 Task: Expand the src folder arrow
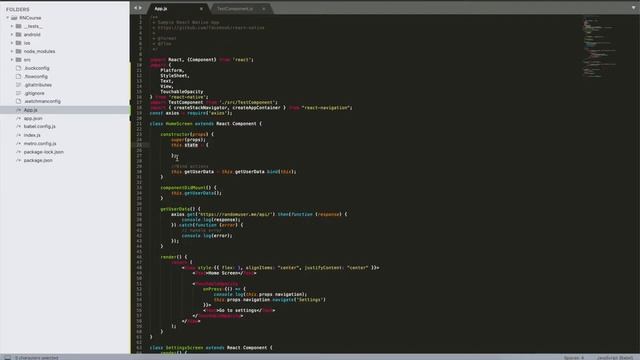tap(12, 60)
